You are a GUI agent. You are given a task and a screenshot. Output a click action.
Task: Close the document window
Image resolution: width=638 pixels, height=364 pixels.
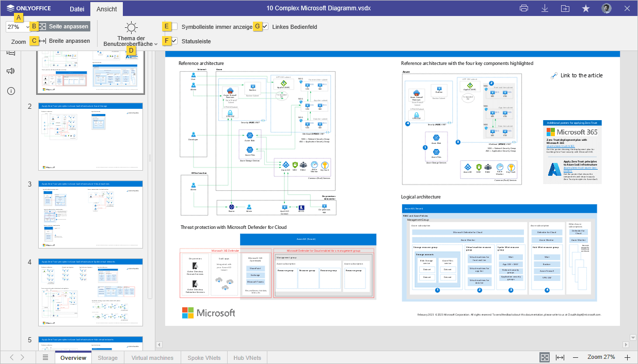click(x=627, y=8)
